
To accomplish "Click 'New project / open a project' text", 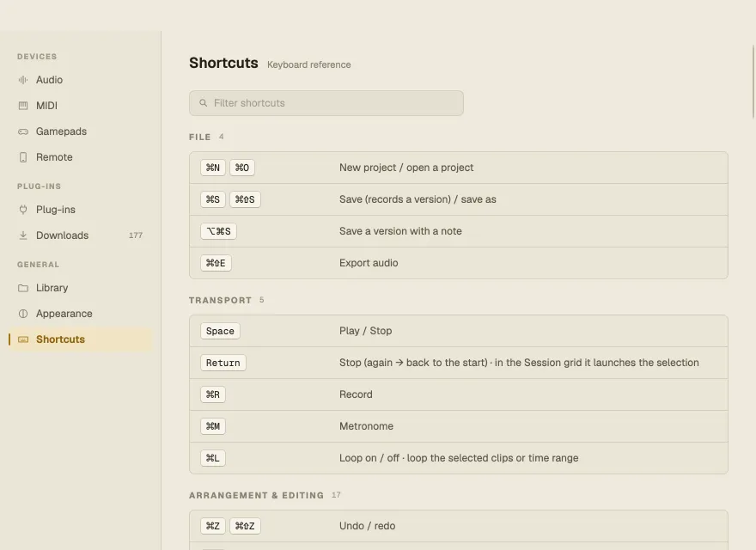I will pos(406,168).
